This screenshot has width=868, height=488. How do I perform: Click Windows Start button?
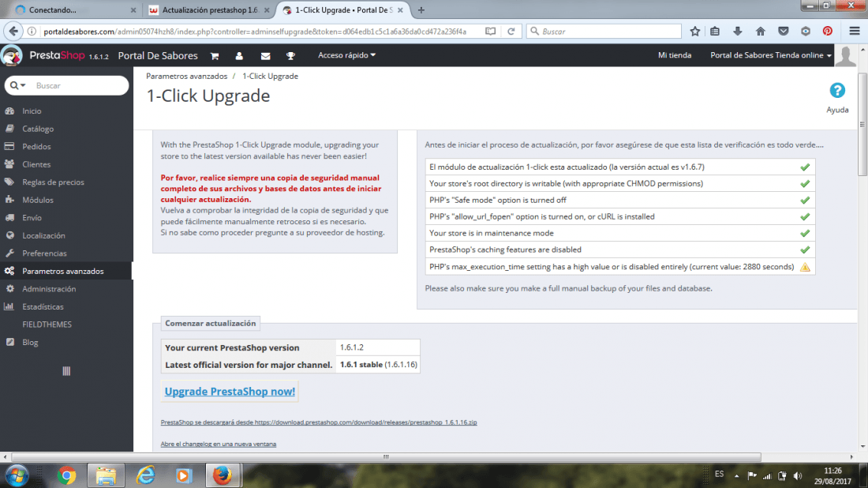pyautogui.click(x=17, y=475)
